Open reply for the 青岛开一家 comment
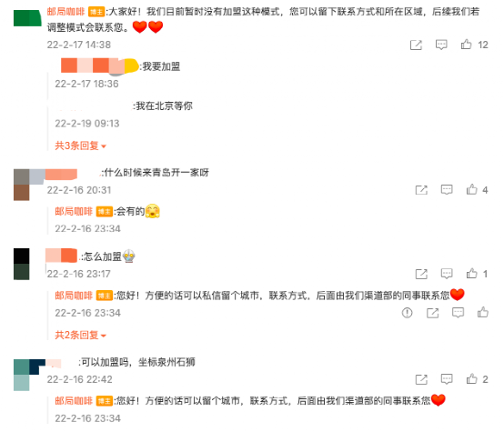Screen dimensions: 504x432 click(x=447, y=190)
